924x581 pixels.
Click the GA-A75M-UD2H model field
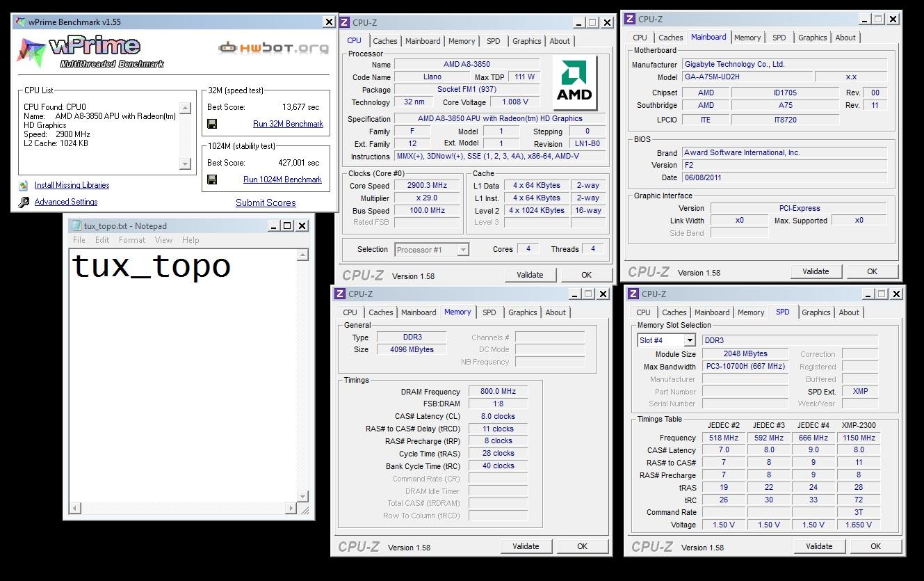coord(746,77)
